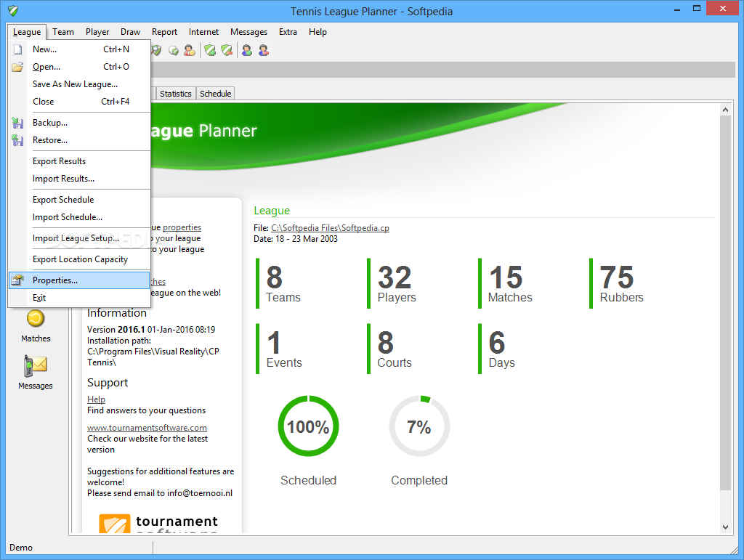This screenshot has width=744, height=560.
Task: Click the player with tennis ball icon
Action: pyautogui.click(x=190, y=50)
